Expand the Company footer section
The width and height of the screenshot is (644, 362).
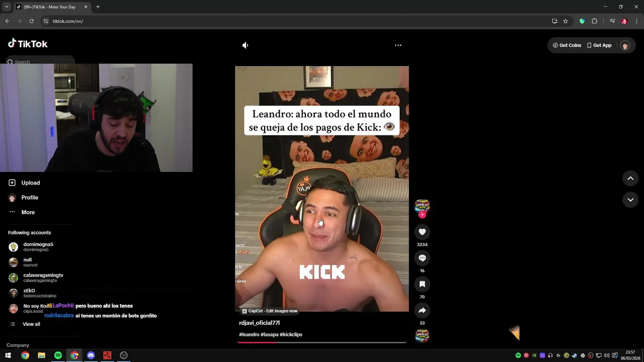point(18,345)
